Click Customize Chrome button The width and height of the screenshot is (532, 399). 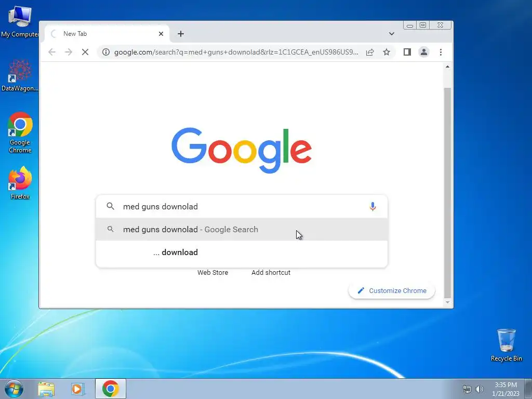[x=392, y=290]
